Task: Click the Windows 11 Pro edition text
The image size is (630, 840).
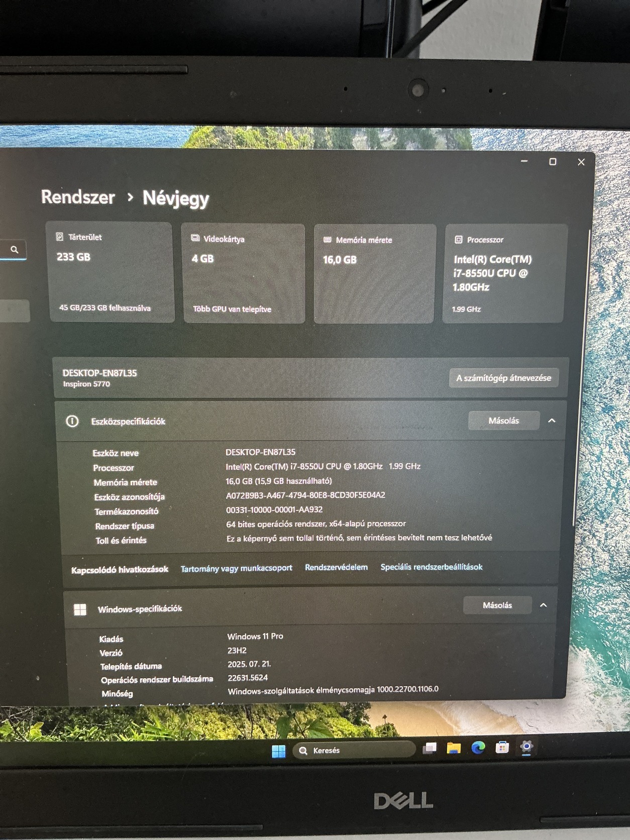Action: click(x=255, y=636)
